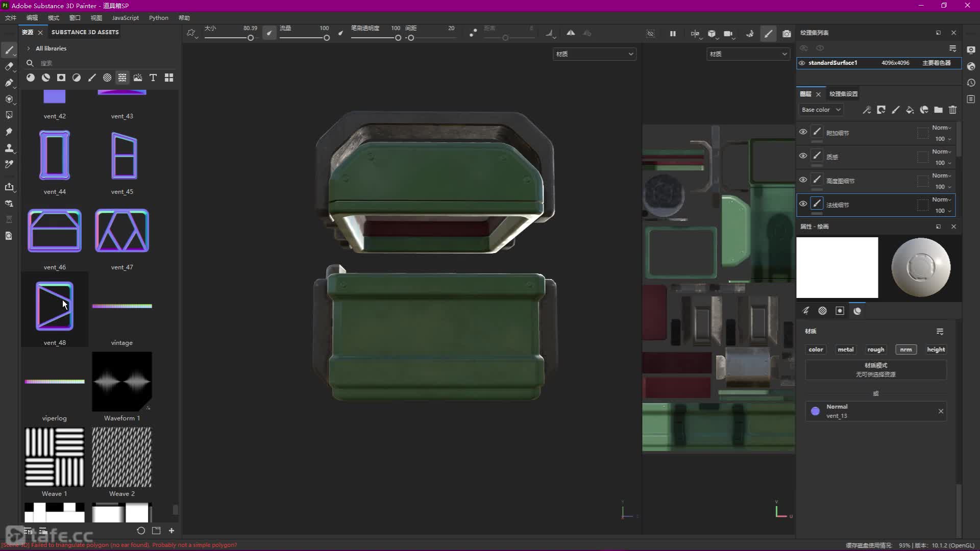Screen dimensions: 980x551
Task: Click the delete layer trash icon
Action: [x=952, y=110]
